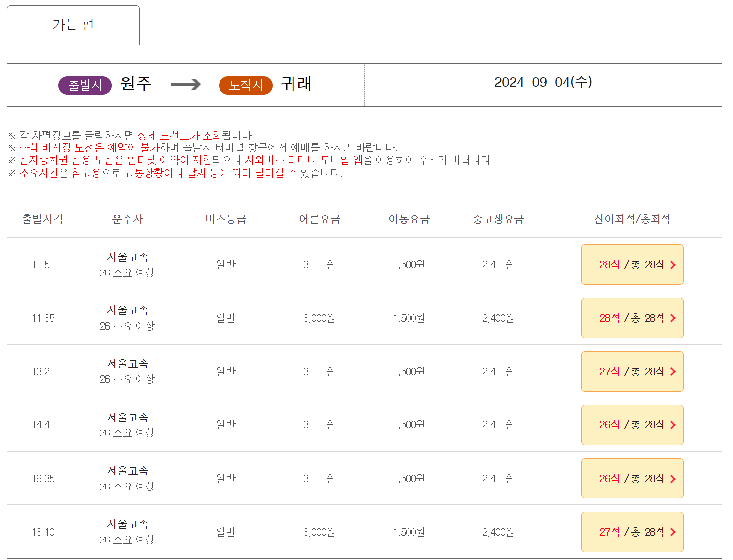
Task: Click student fare 2,400원 in 10:50 row
Action: [x=498, y=265]
